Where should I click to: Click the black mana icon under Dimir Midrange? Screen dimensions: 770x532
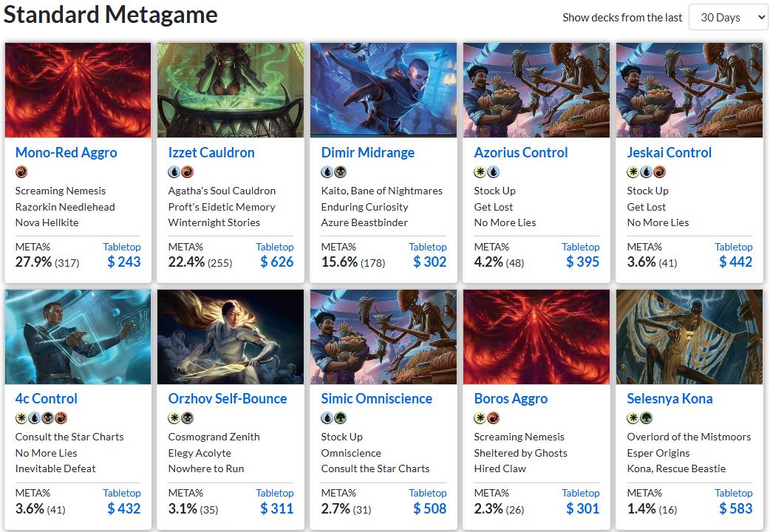pyautogui.click(x=340, y=172)
